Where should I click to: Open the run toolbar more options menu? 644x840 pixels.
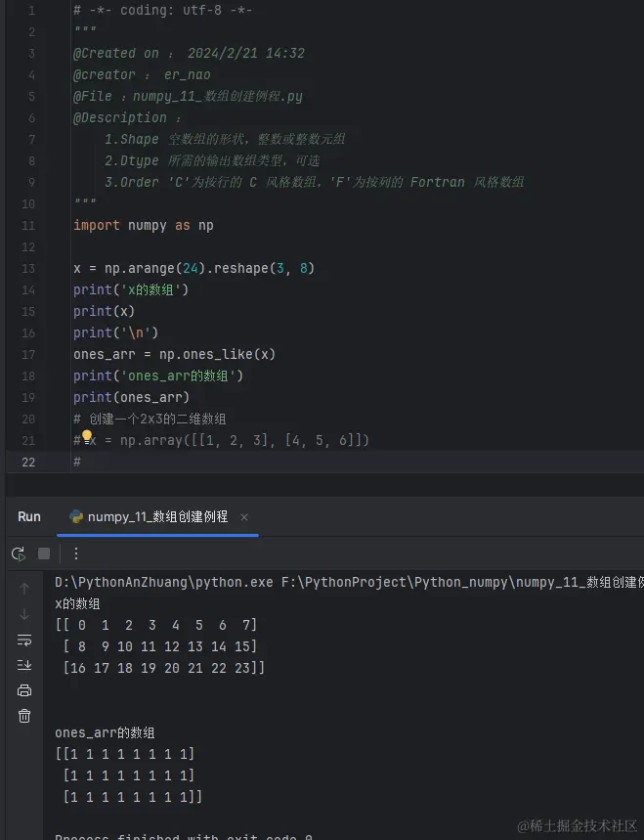tap(76, 553)
